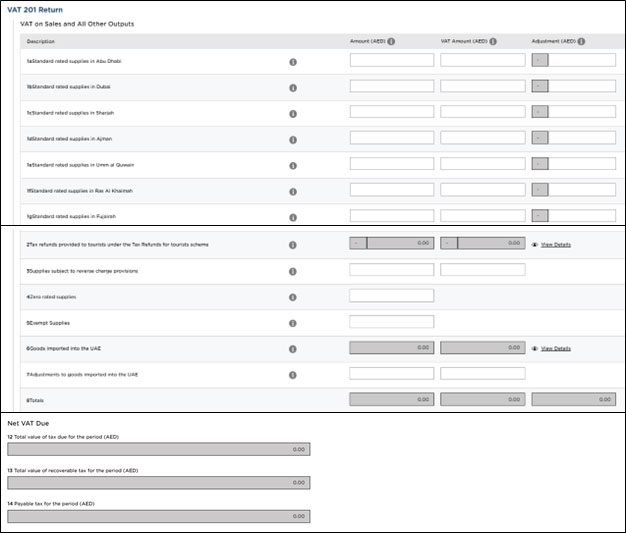This screenshot has width=626, height=533.
Task: Open info icon for Ajman supplies row
Action: pos(293,140)
